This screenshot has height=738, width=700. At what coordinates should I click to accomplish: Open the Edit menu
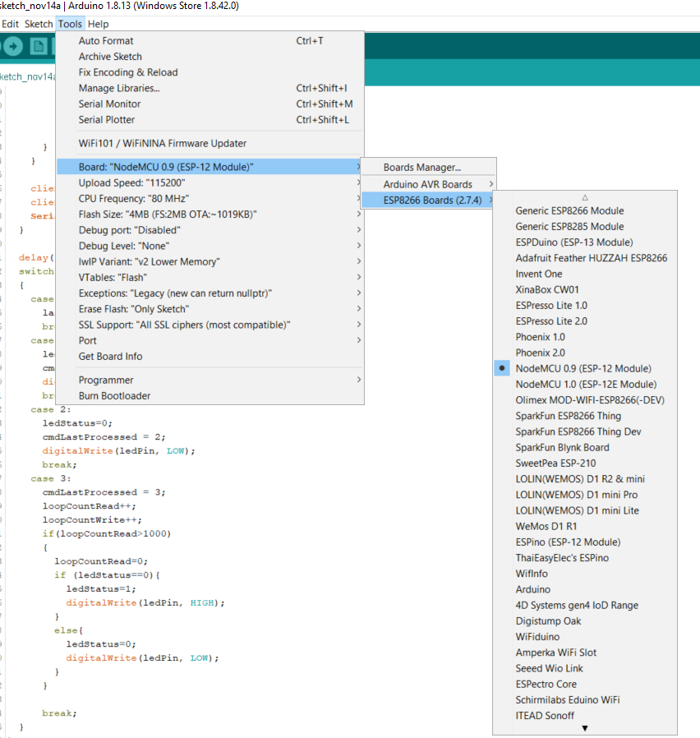10,24
